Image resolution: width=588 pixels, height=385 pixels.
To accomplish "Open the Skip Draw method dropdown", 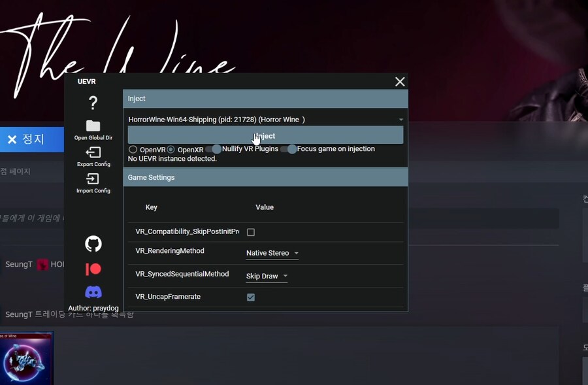I will point(267,276).
